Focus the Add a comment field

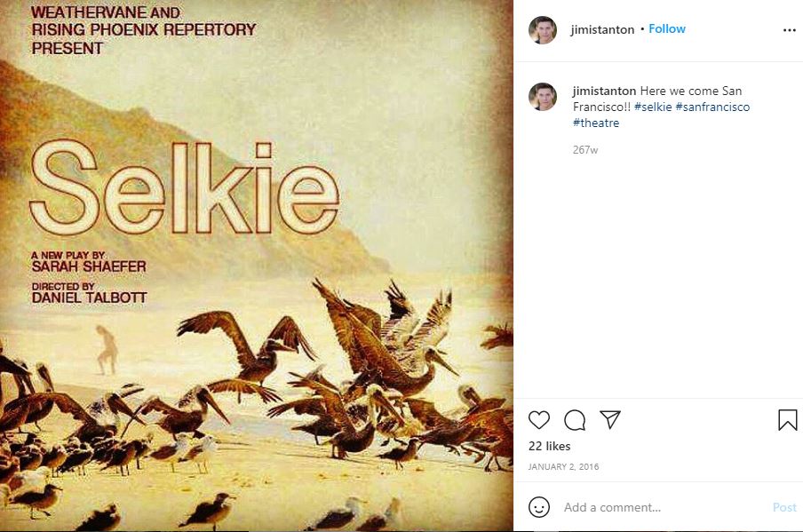click(x=662, y=507)
